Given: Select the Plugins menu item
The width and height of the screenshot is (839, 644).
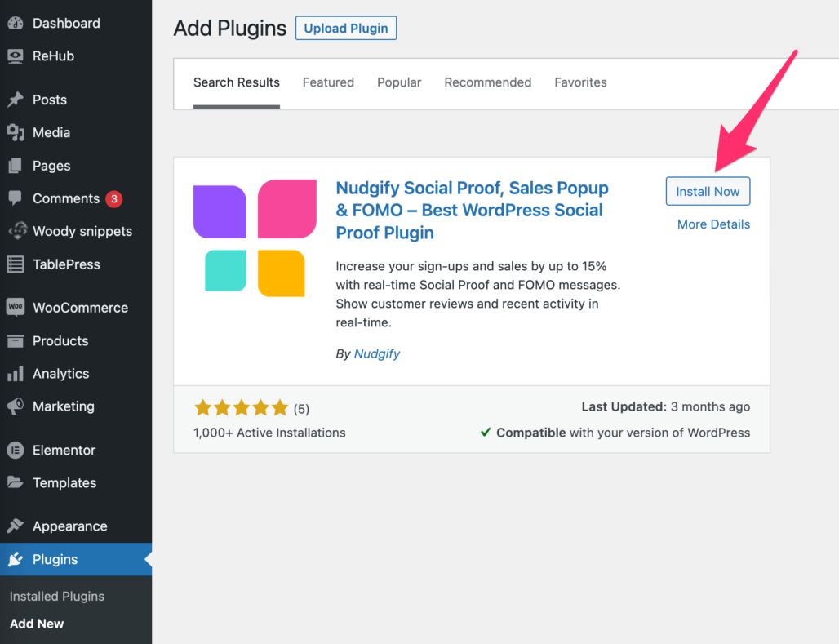Looking at the screenshot, I should (x=76, y=559).
